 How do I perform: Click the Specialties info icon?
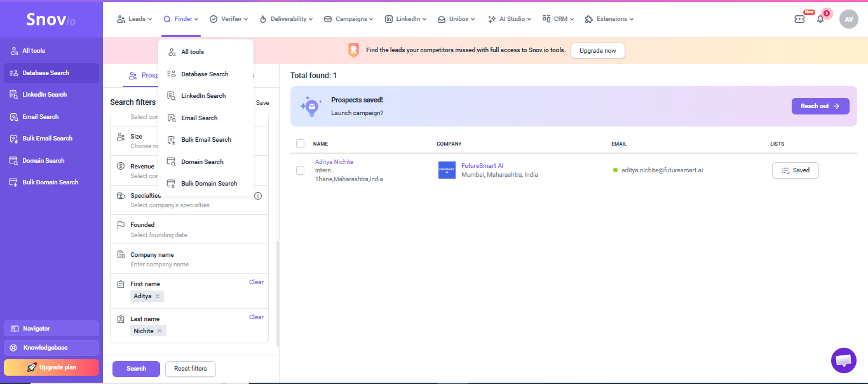click(258, 196)
